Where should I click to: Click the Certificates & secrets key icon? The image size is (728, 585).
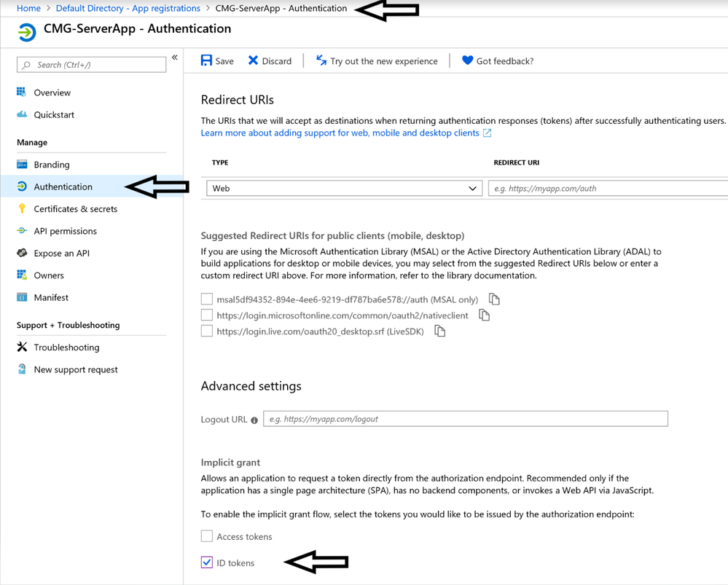tap(22, 208)
